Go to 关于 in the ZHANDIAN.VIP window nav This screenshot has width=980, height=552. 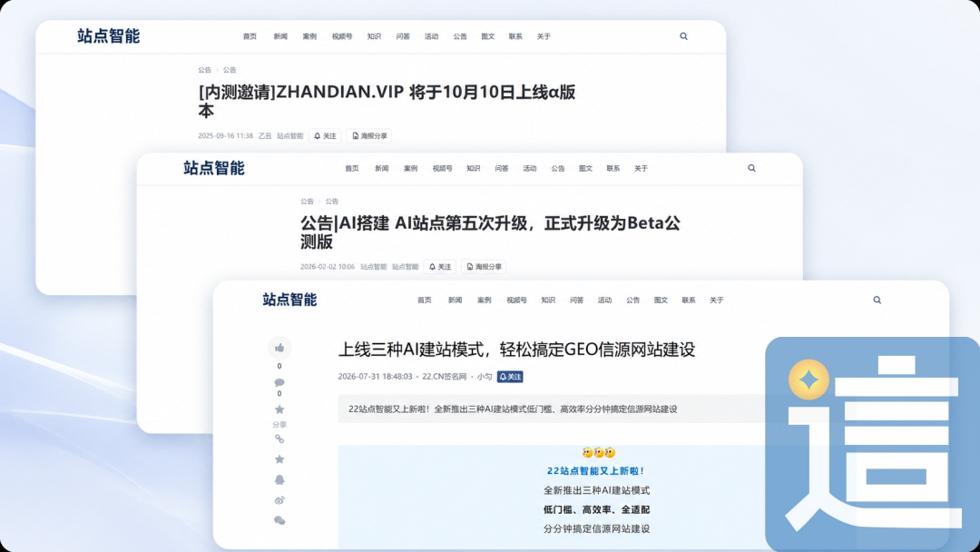pyautogui.click(x=544, y=36)
